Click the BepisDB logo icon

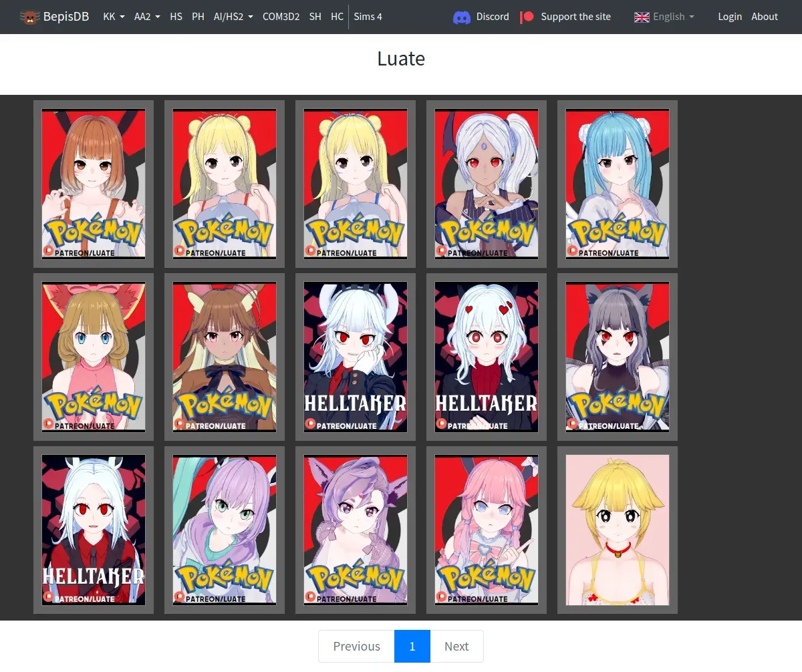click(x=29, y=17)
